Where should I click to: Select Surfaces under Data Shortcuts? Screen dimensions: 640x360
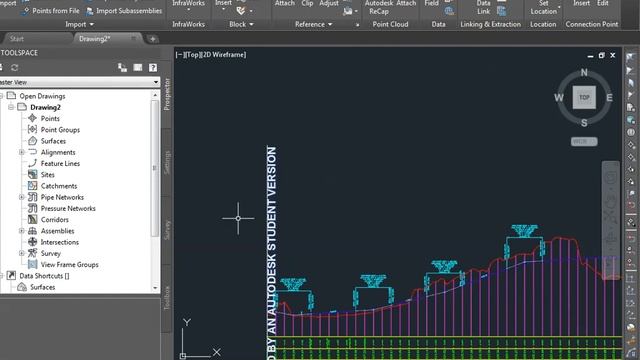pos(42,287)
